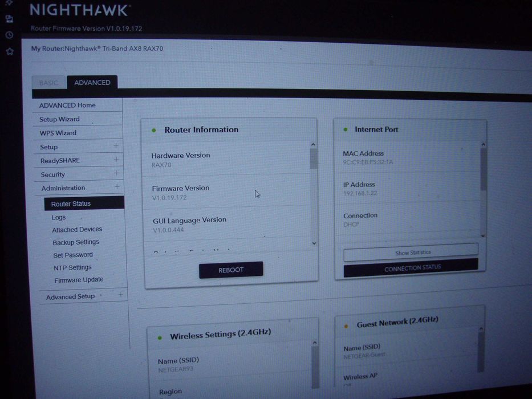The image size is (532, 399).
Task: Click the REBOOT button
Action: coord(231,270)
